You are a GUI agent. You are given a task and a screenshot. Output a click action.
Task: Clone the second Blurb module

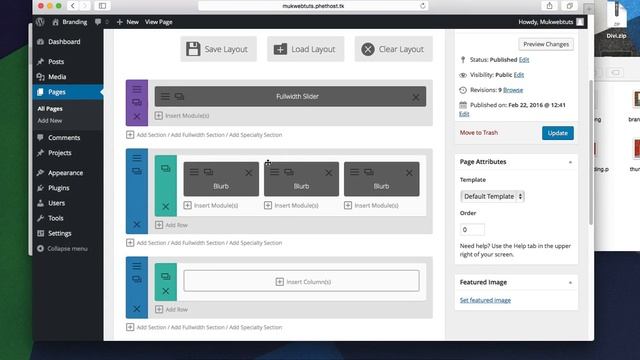(289, 172)
